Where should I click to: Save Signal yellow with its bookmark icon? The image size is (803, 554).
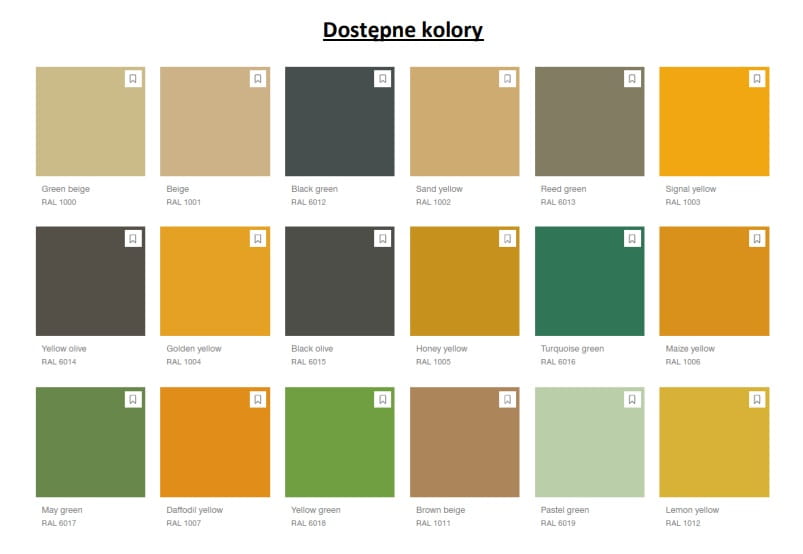coord(757,79)
